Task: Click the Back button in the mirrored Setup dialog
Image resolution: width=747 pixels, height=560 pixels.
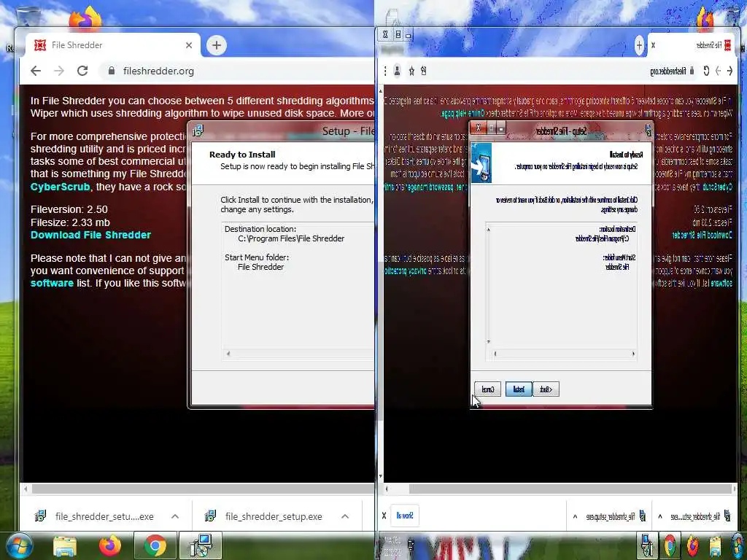Action: (546, 389)
